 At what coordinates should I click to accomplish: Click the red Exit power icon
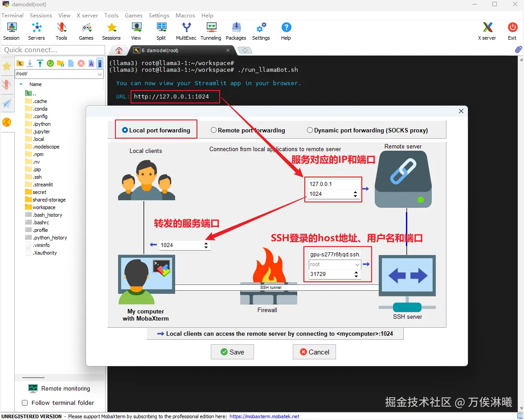pos(512,31)
